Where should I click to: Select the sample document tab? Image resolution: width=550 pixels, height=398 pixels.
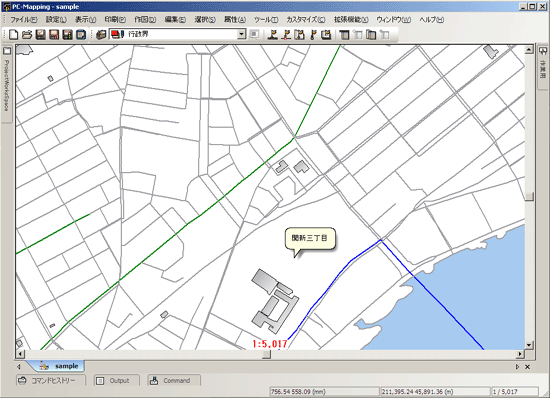coord(59,366)
